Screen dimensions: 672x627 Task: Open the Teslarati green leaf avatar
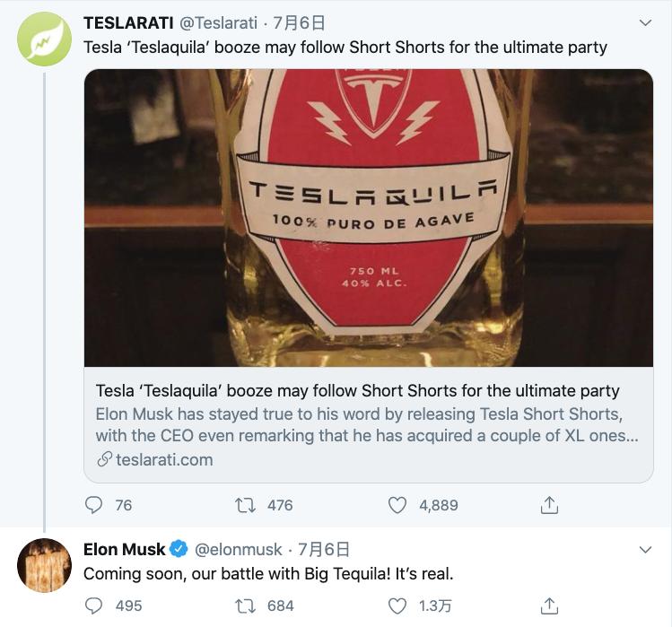(45, 39)
